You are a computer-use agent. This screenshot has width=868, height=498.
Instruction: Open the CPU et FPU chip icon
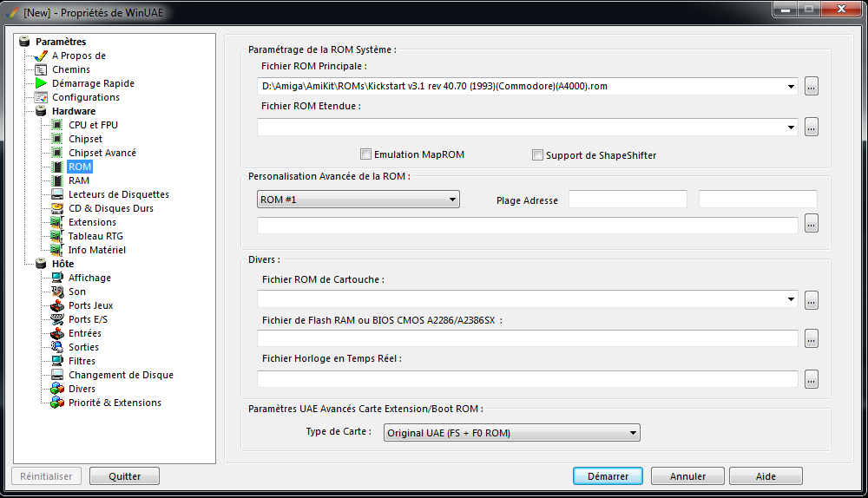(x=57, y=125)
